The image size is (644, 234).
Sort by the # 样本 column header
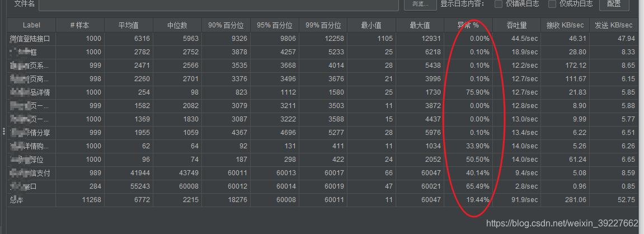[79, 26]
